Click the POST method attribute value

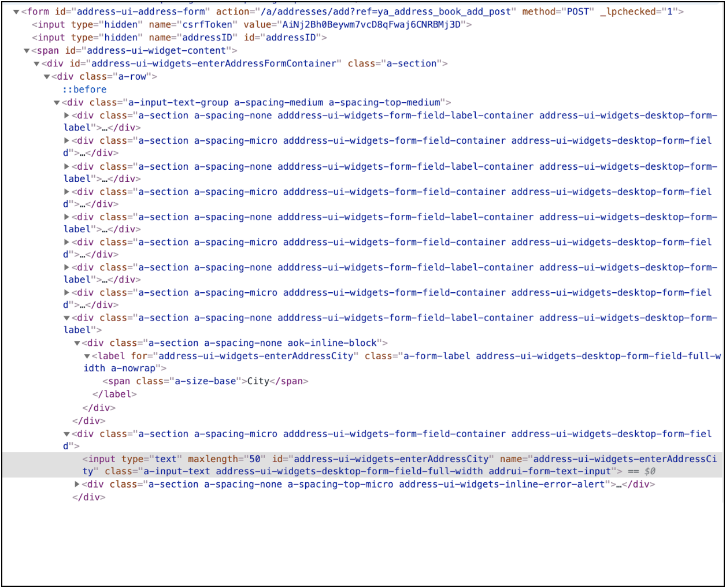(577, 12)
